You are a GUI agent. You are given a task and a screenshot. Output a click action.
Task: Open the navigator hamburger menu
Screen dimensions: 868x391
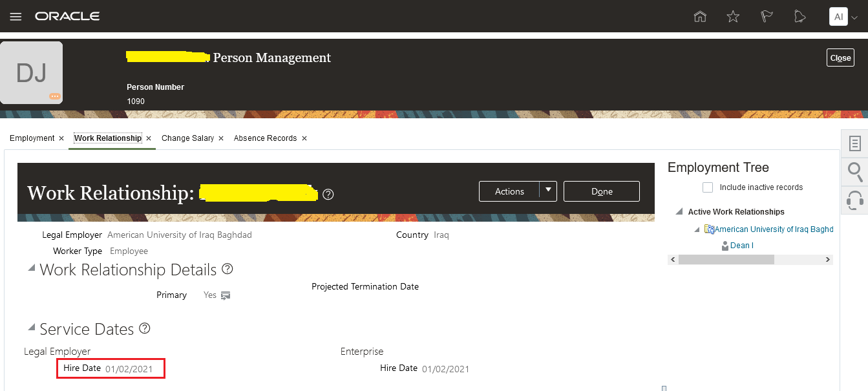tap(16, 16)
